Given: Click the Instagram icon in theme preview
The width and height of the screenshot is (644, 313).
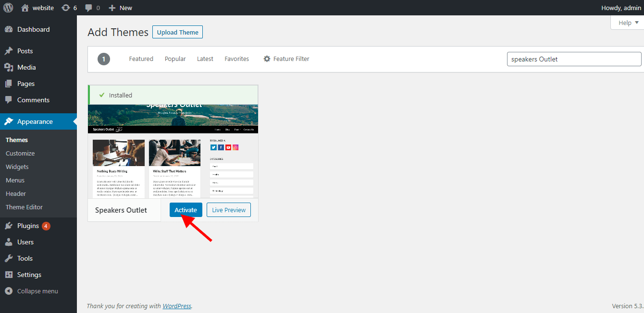Looking at the screenshot, I should (235, 147).
